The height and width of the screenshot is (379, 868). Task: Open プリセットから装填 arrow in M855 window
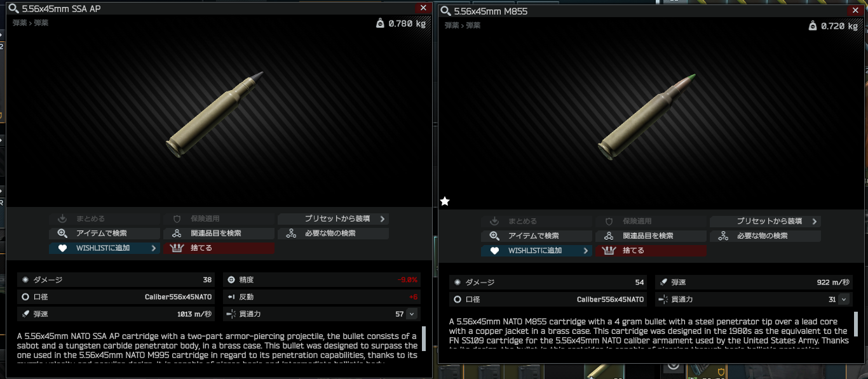pos(815,222)
